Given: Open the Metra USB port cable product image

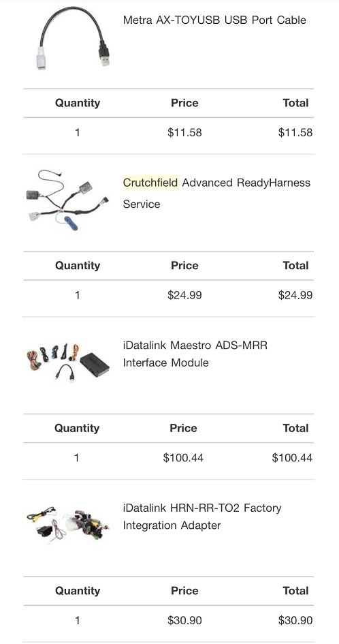Looking at the screenshot, I should (76, 37).
